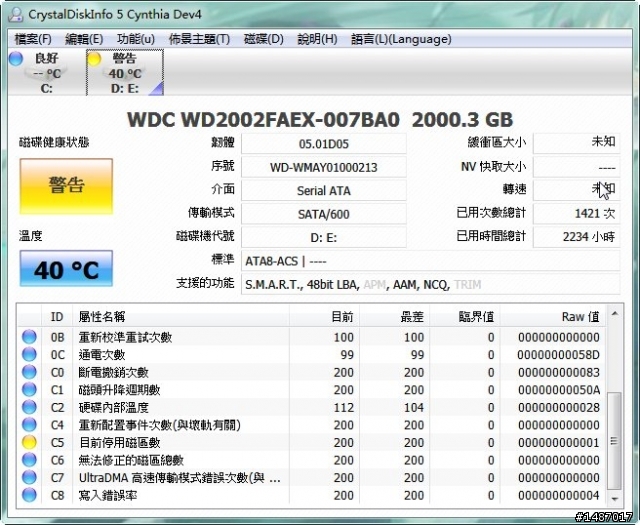The height and width of the screenshot is (525, 640).
Task: Click the blue 40 °C temperature button
Action: click(x=66, y=269)
